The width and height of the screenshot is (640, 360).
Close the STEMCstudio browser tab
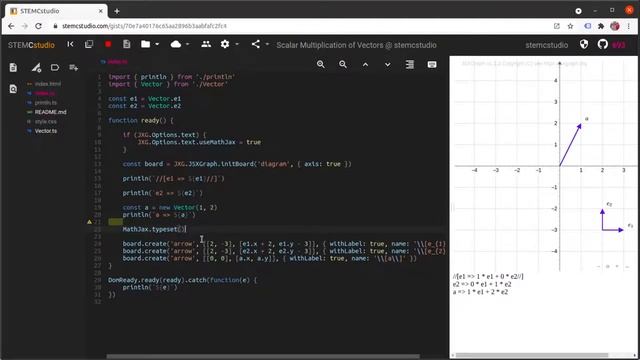[101, 11]
